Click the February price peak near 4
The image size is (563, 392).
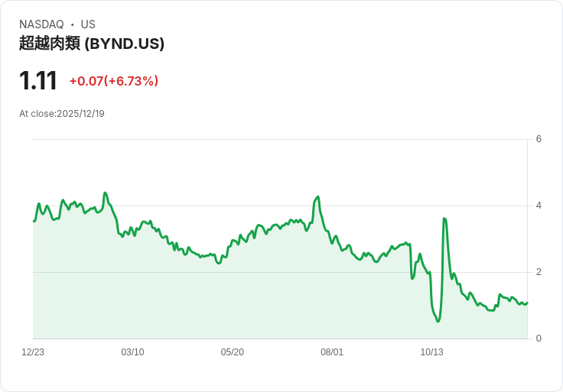tap(105, 193)
